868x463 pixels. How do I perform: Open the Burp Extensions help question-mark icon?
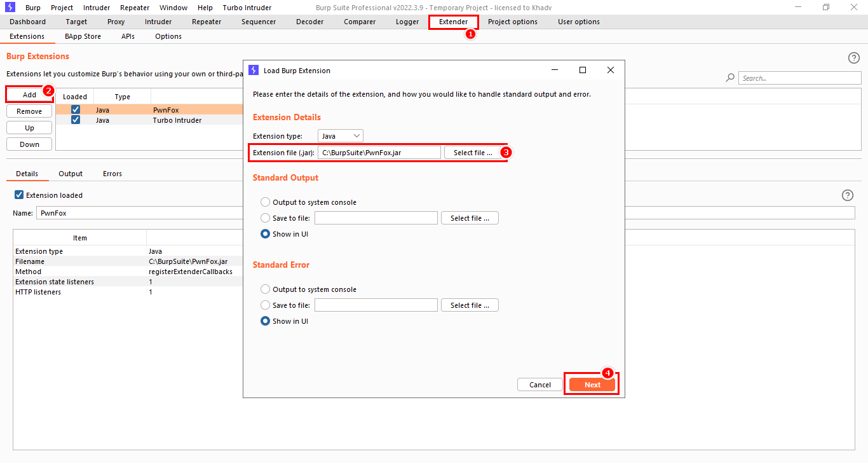854,58
